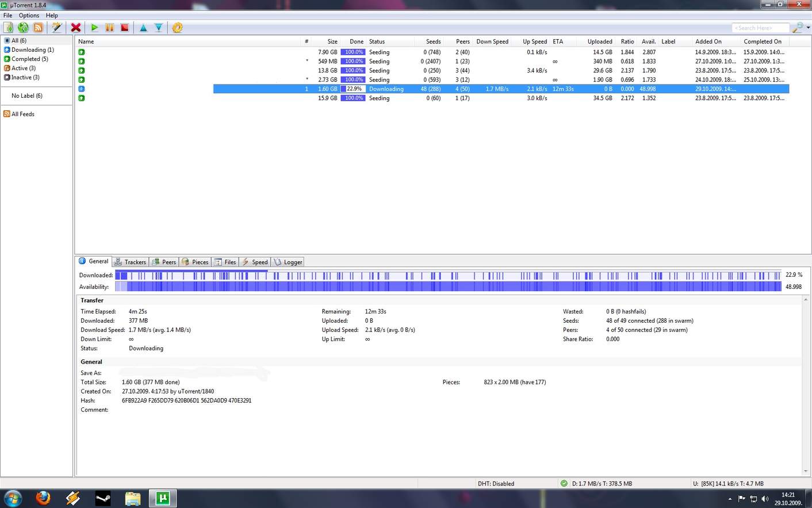Remove torrent with the red X icon
812x508 pixels.
pos(75,28)
